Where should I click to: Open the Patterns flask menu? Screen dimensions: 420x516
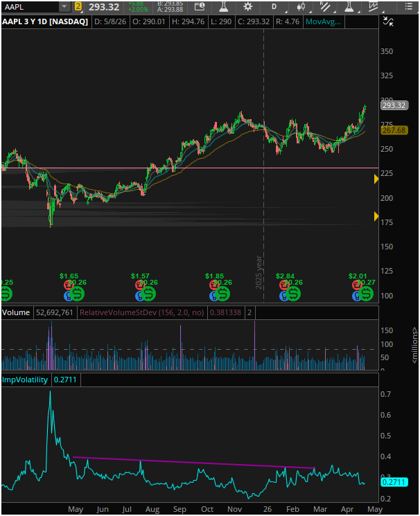pos(349,7)
